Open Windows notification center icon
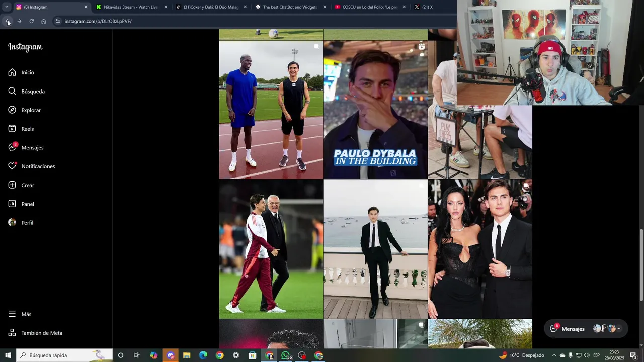The image size is (644, 362). coord(633,355)
